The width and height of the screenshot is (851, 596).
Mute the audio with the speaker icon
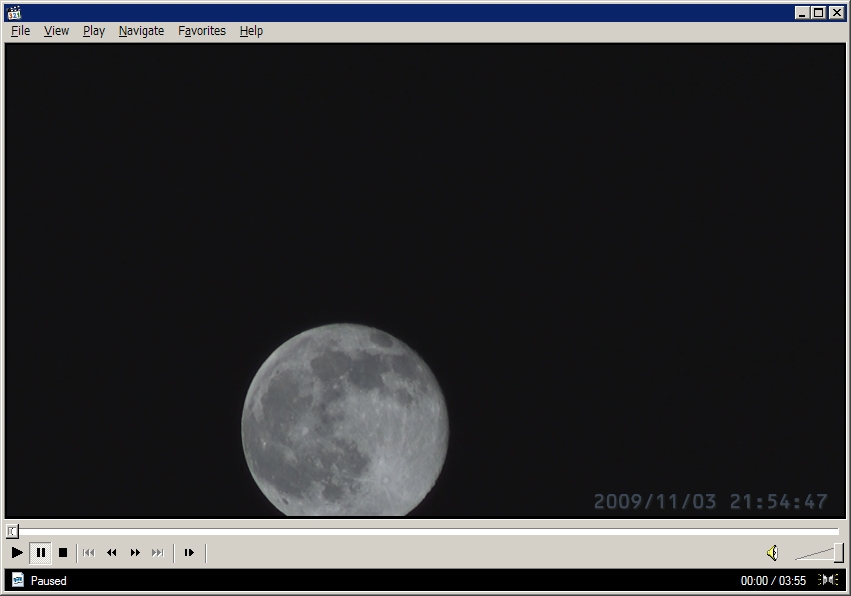click(772, 552)
